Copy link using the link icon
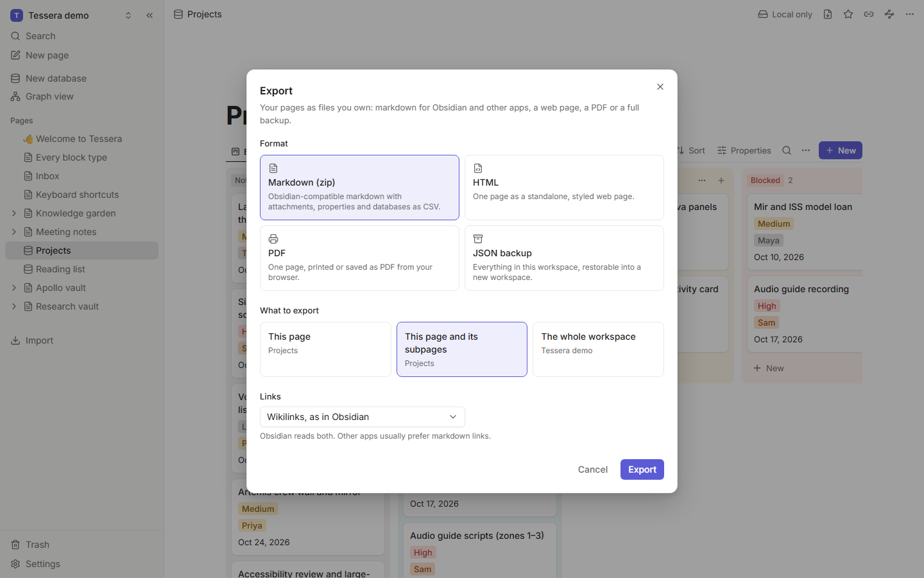 869,14
